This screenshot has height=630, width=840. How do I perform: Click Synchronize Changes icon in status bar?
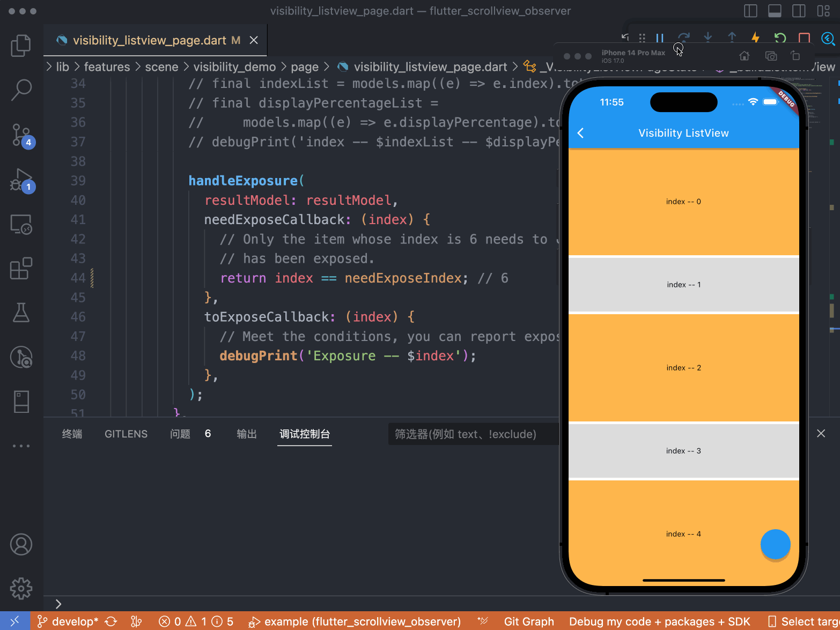111,621
